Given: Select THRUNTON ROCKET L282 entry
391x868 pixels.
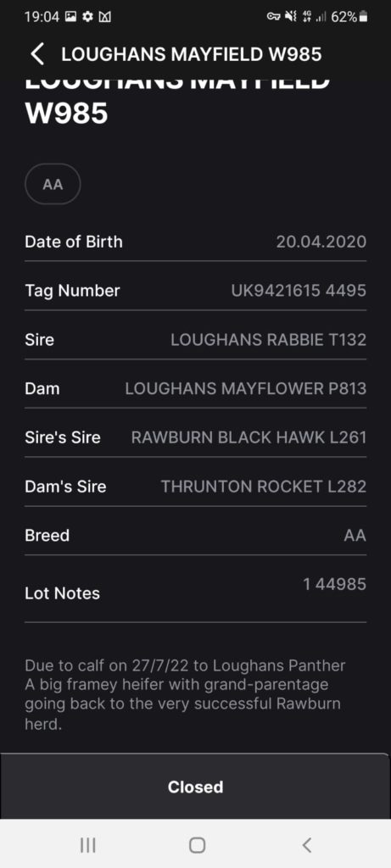Looking at the screenshot, I should click(x=264, y=487).
